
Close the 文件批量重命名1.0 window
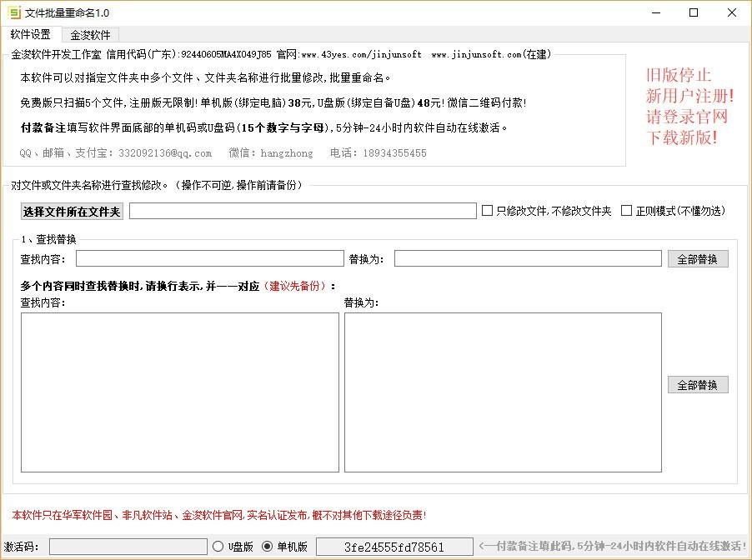pyautogui.click(x=732, y=13)
